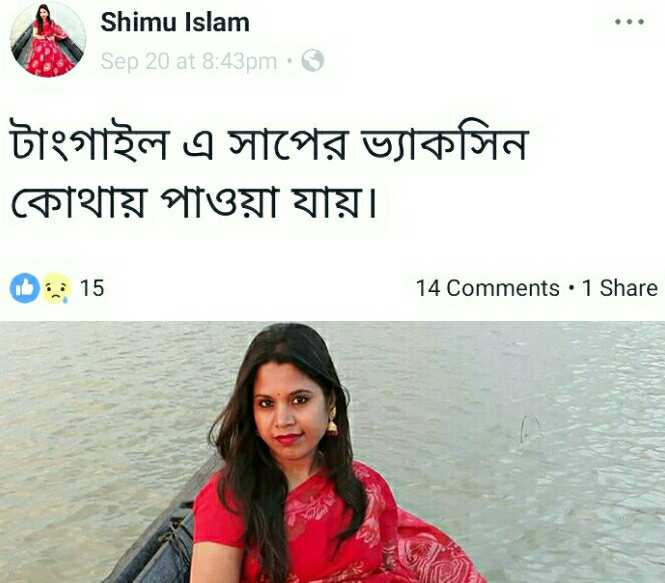The image size is (665, 583).
Task: Click the second line কোথায় পাওয়া যায়
Action: [193, 201]
